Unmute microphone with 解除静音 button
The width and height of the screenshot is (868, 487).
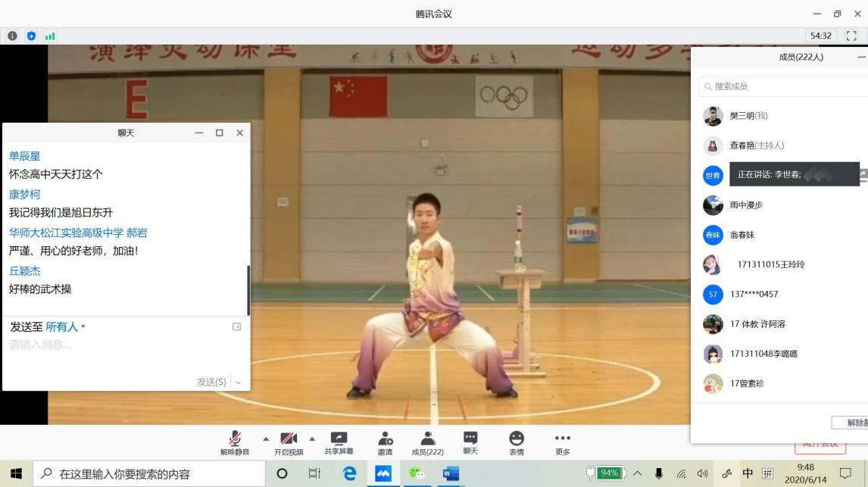(235, 443)
